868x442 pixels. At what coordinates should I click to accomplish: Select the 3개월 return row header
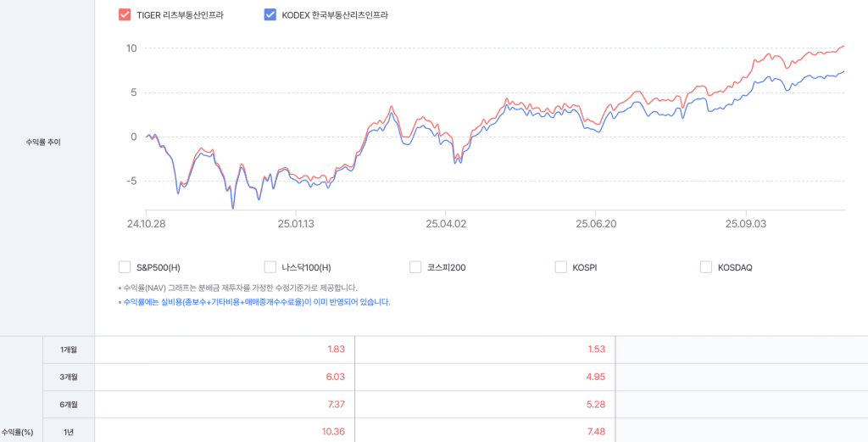coord(69,377)
